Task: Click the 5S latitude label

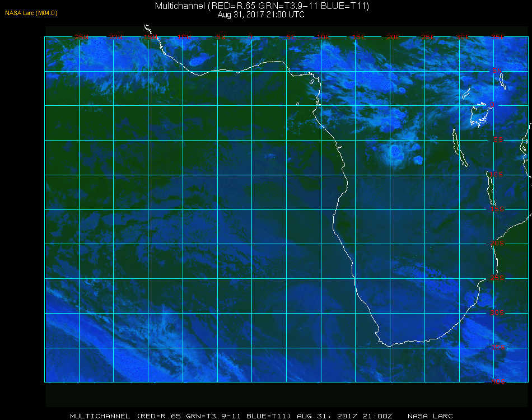Action: coord(498,140)
